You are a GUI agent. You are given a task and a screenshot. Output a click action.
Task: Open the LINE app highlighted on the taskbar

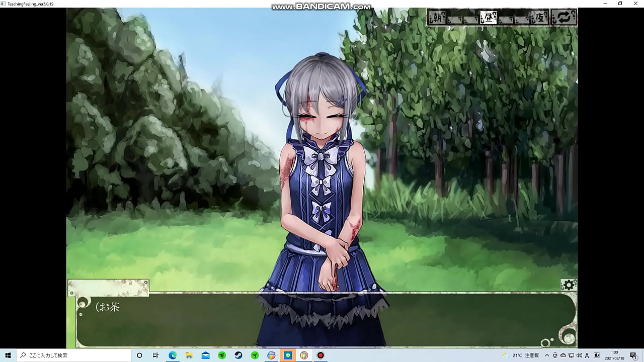click(287, 356)
